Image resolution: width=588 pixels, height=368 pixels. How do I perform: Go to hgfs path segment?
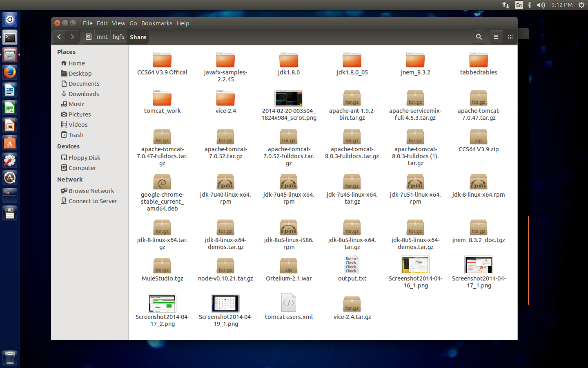click(118, 37)
